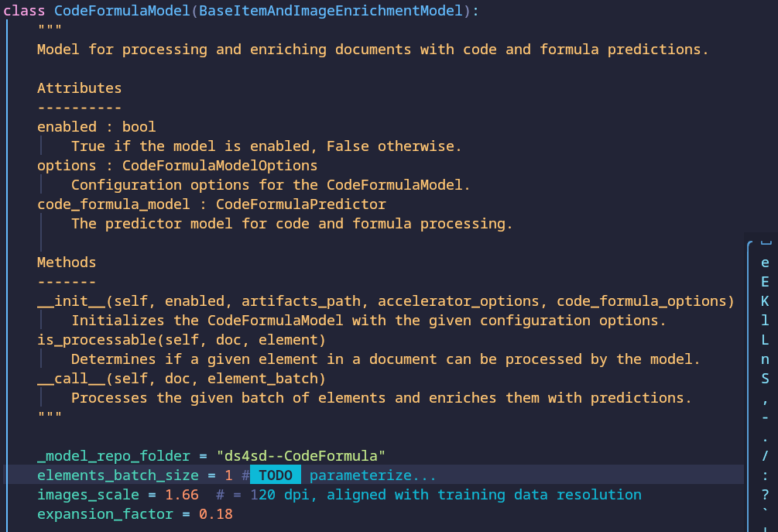Click indent guide beside 'Initializes the CodeFormulaModel'
The image size is (778, 532).
(x=41, y=320)
